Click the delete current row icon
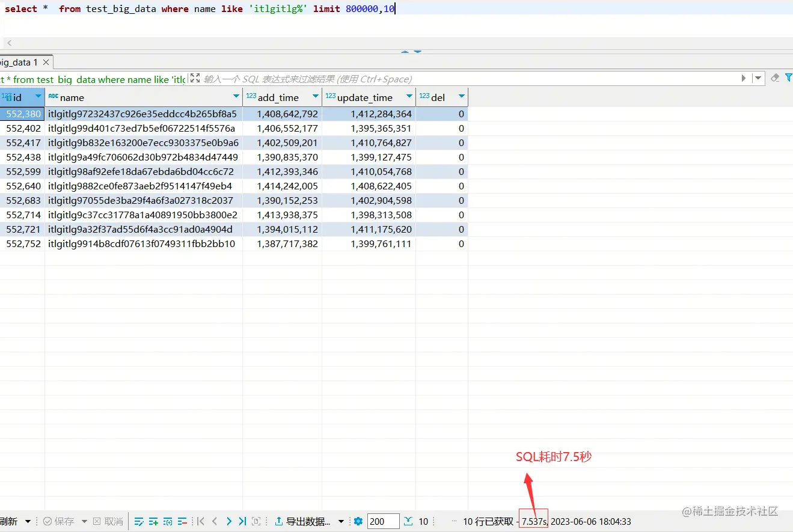793x532 pixels. click(182, 521)
